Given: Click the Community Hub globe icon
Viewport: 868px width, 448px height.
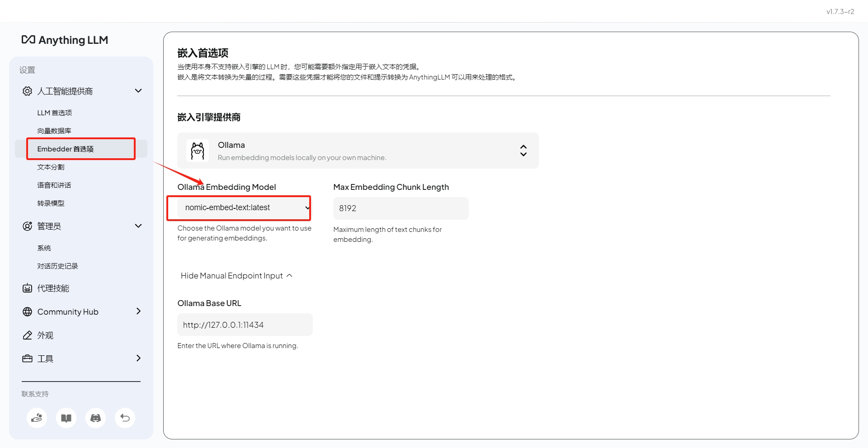Looking at the screenshot, I should tap(27, 311).
